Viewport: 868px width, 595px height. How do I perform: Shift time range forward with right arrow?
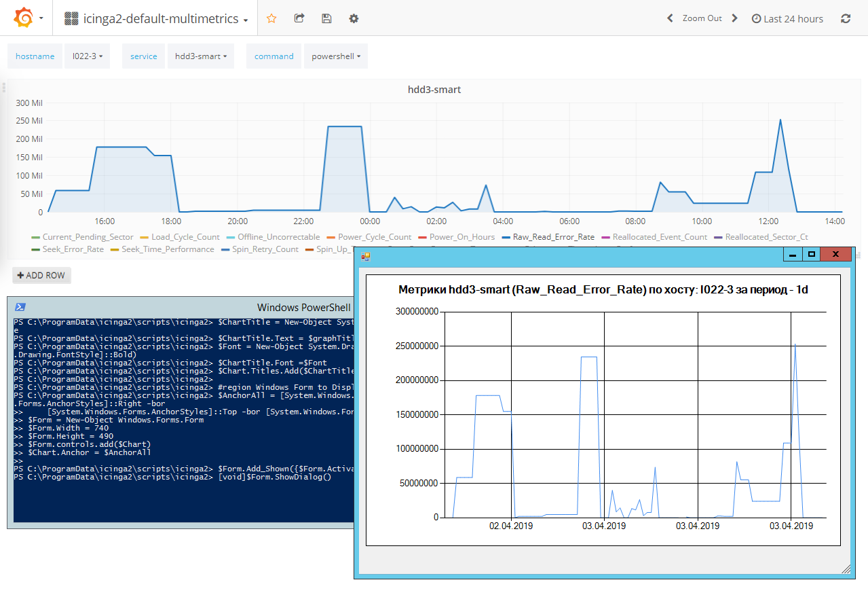click(x=734, y=18)
